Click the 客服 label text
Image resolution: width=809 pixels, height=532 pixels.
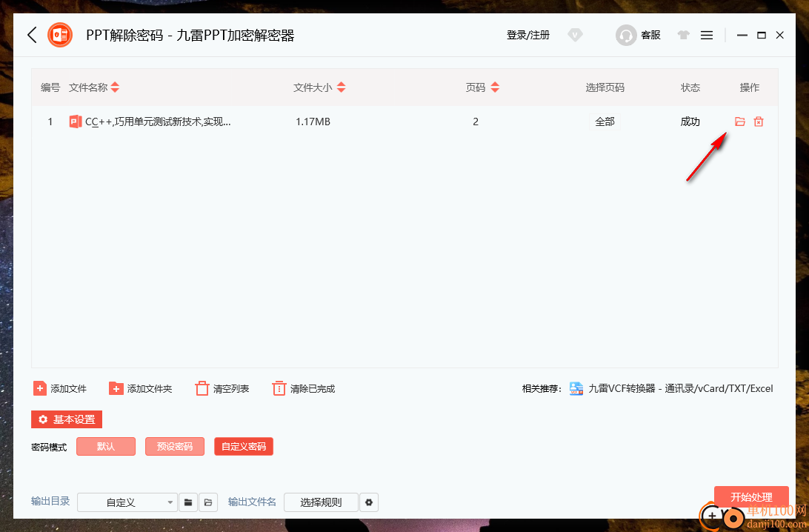[650, 35]
